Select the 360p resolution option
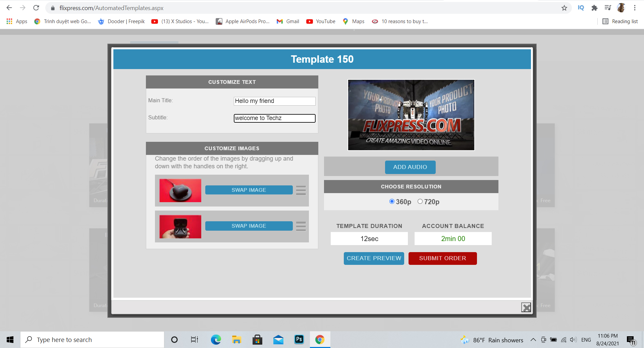 click(x=392, y=201)
